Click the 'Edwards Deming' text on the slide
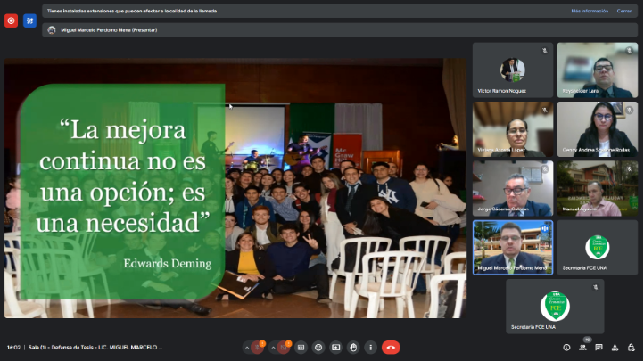644x361 pixels. (167, 263)
